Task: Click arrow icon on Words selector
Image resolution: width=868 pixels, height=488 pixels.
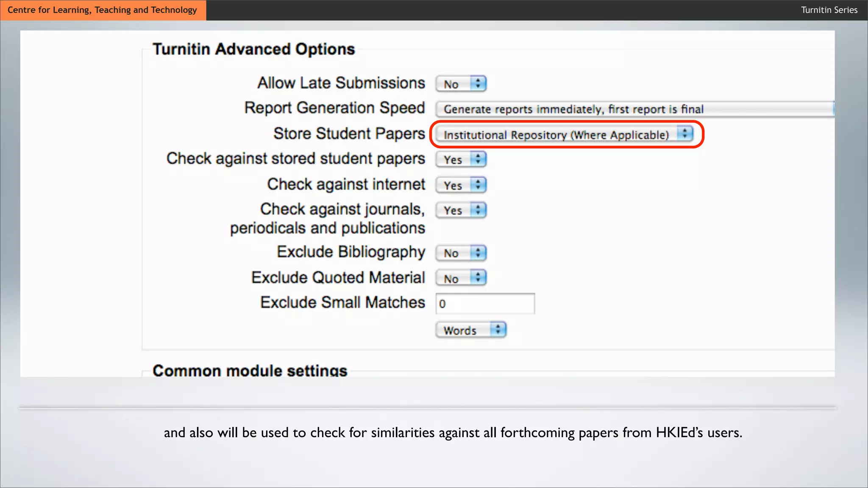Action: (498, 330)
